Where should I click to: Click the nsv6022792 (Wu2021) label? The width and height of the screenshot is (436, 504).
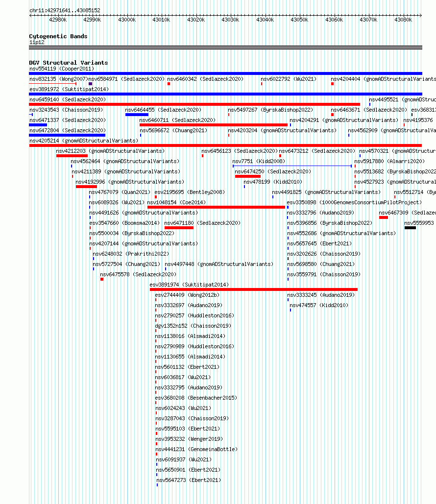point(289,79)
